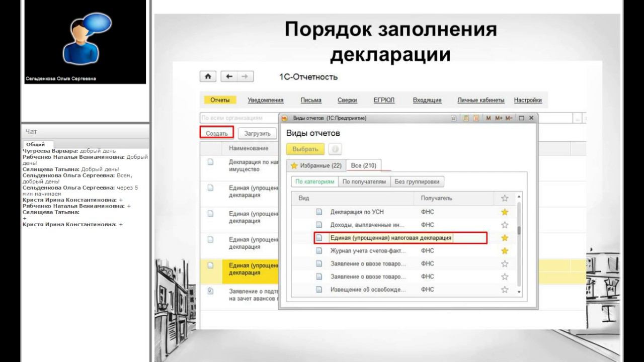Toggle favorite star for Единая (упрощенная) налоговая декларация
644x362 pixels.
point(505,238)
